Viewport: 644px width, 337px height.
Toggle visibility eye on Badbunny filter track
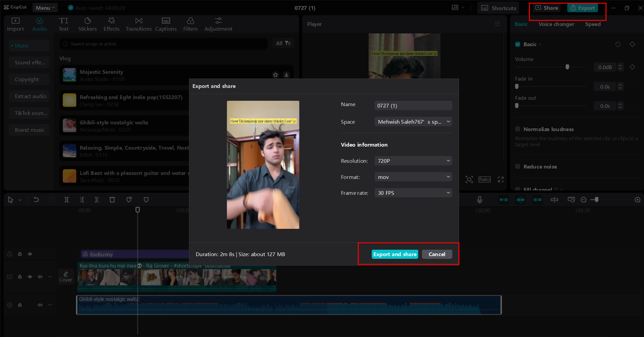30,254
